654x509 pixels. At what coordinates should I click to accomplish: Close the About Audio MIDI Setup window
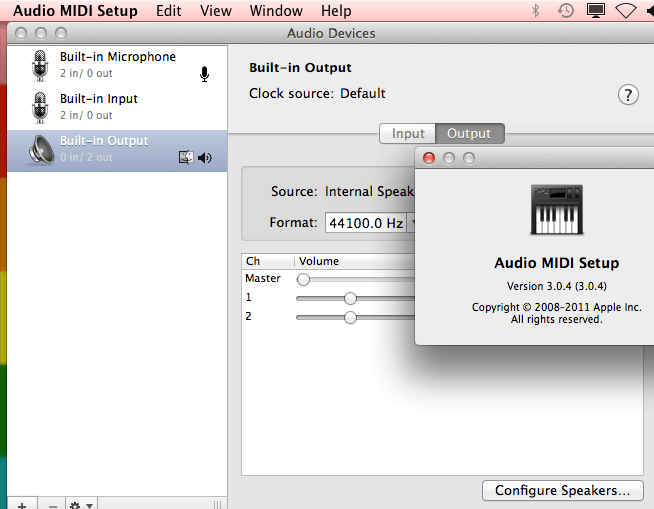click(429, 158)
